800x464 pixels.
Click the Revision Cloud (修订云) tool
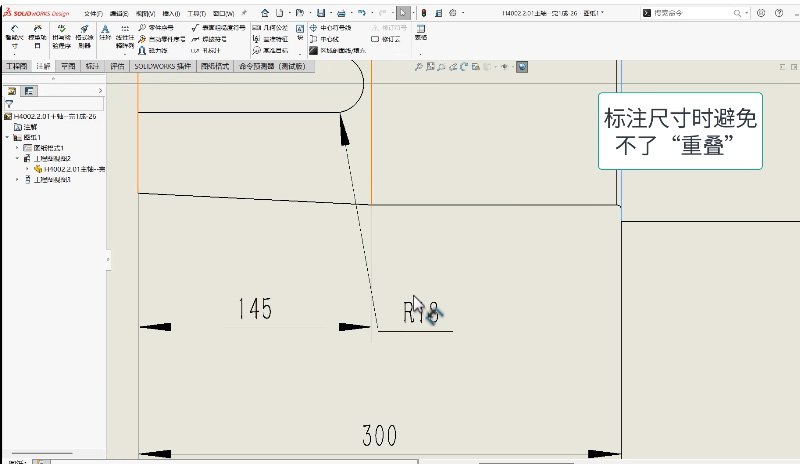pos(386,39)
